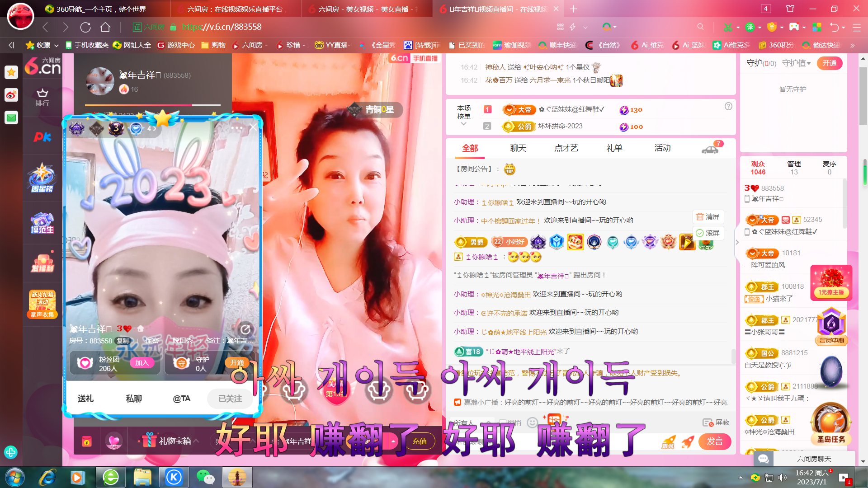Open the 所有人 recipient dropdown
Viewport: 868px width, 488px height.
(472, 423)
